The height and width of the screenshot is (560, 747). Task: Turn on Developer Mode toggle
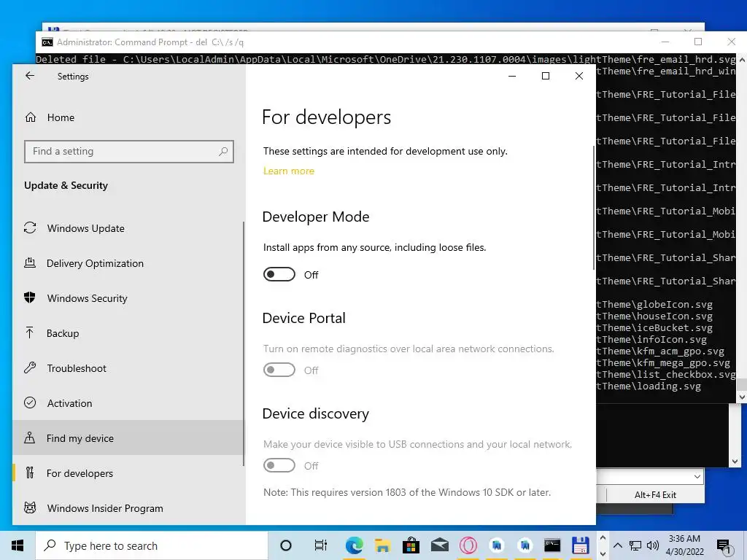279,274
